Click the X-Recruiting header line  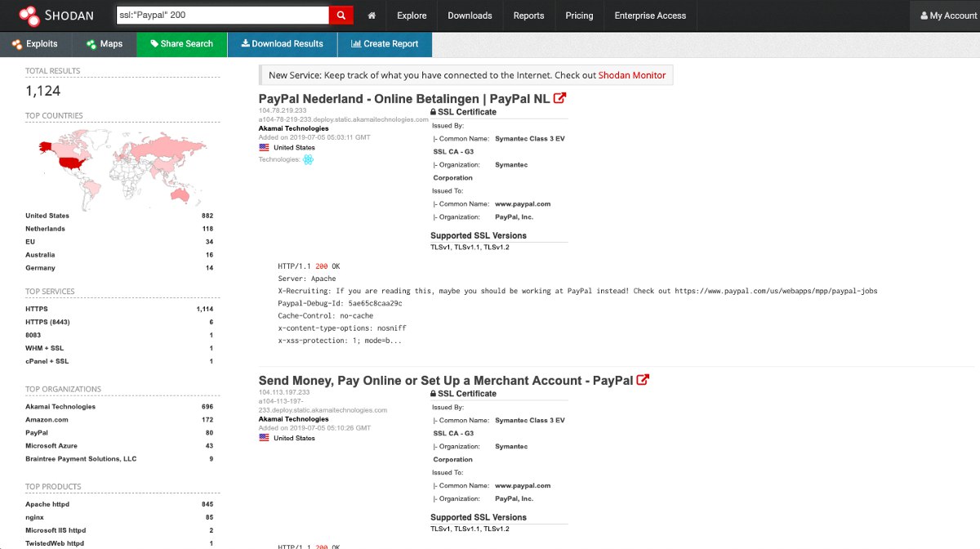577,291
